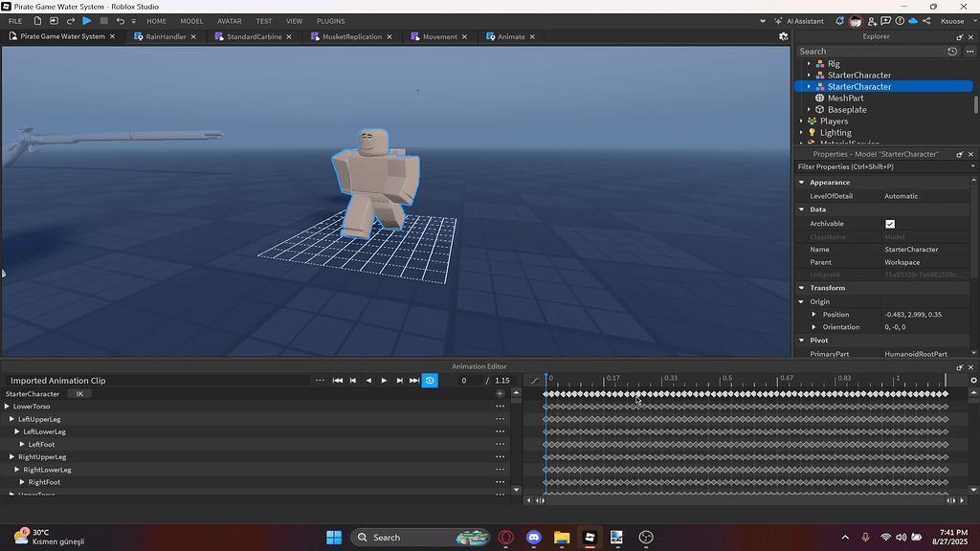The width and height of the screenshot is (980, 551).
Task: Click the Undo arrow in top toolbar
Action: click(120, 21)
